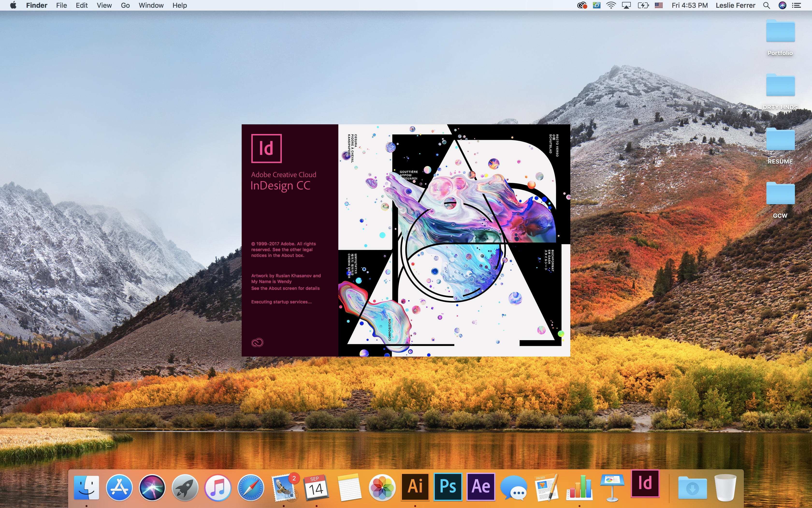Viewport: 812px width, 508px height.
Task: Open the Help menu
Action: [180, 5]
